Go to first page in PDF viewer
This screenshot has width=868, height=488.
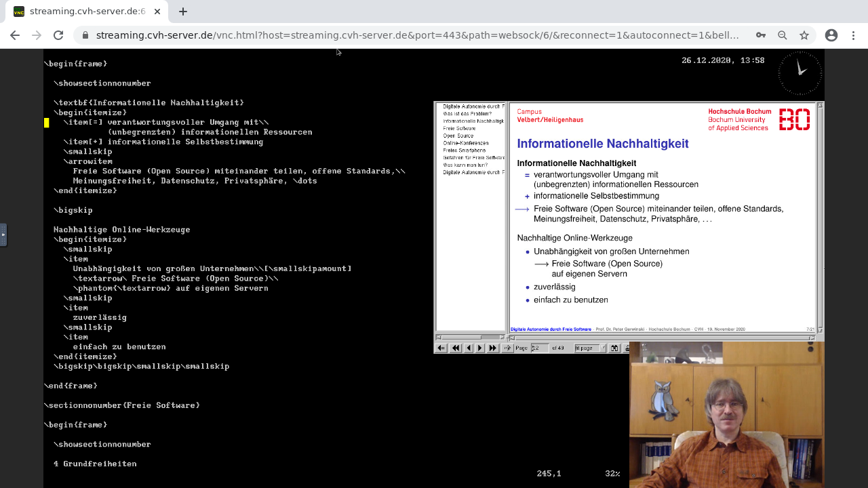click(441, 348)
